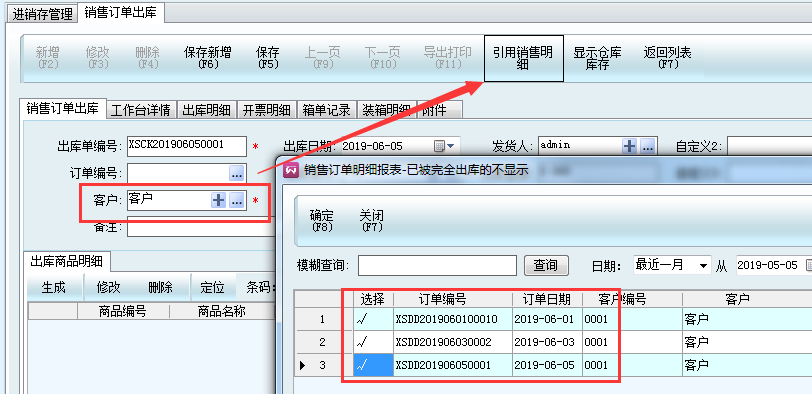Screen dimensions: 812x394
Task: Open the date picker for 2019-05-05
Action: (808, 265)
